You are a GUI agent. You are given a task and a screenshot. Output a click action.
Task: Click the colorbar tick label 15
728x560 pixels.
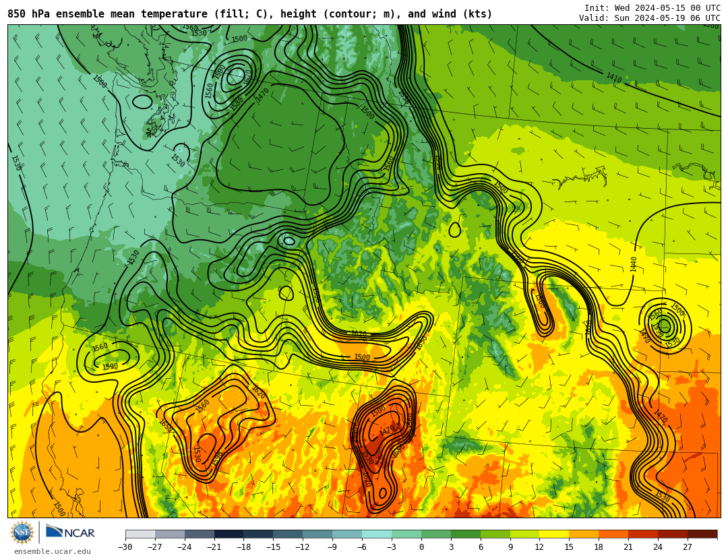[x=569, y=547]
